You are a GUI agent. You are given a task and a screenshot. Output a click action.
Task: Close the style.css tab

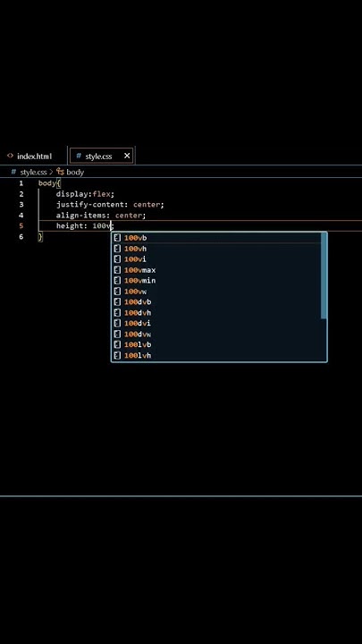127,156
